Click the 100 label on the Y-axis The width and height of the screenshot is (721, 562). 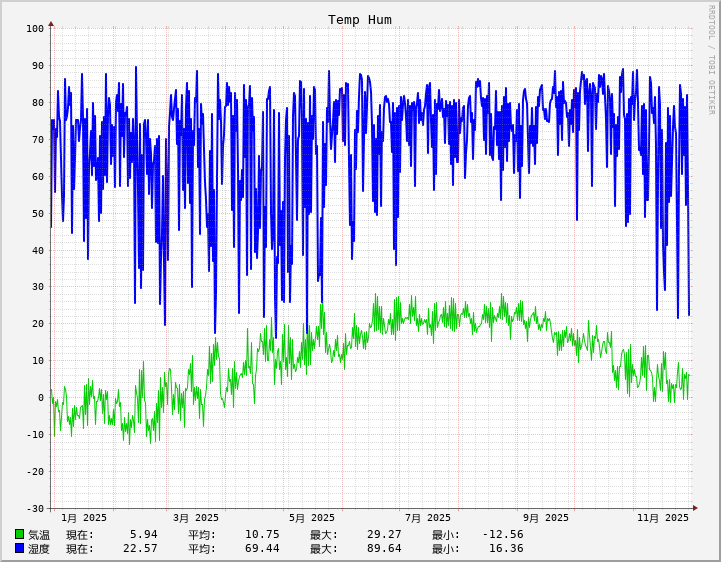click(35, 29)
